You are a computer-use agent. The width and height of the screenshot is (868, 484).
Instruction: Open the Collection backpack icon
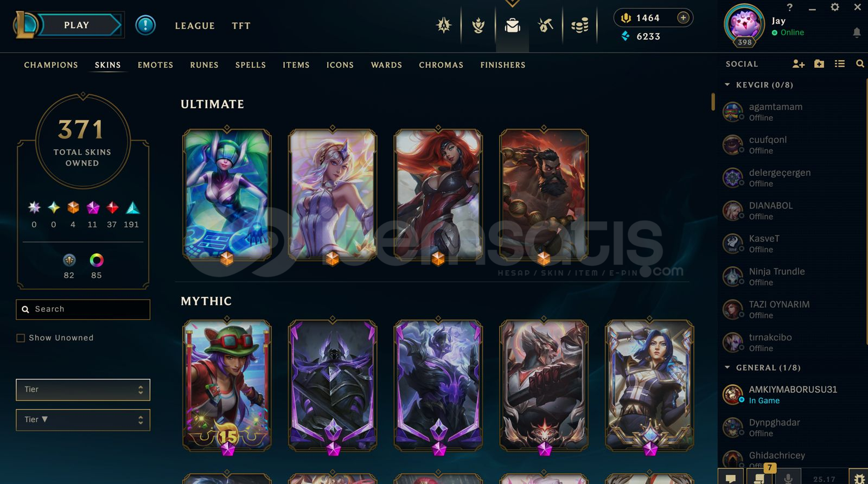pyautogui.click(x=512, y=26)
